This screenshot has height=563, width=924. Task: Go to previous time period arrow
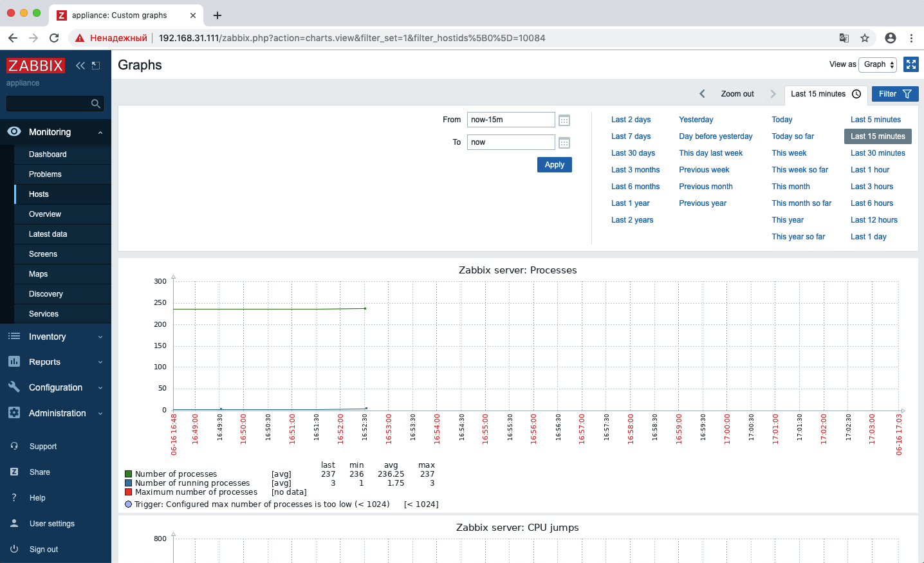click(702, 94)
